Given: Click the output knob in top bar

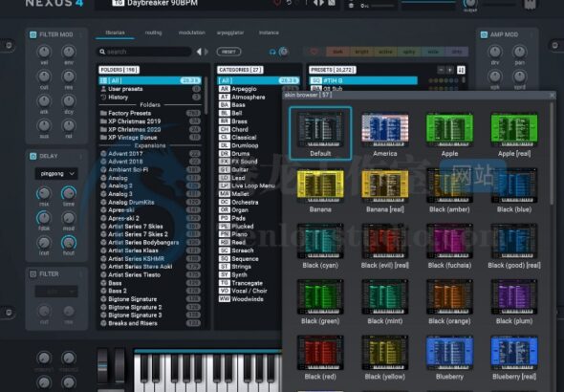Looking at the screenshot, I should click(x=469, y=3).
